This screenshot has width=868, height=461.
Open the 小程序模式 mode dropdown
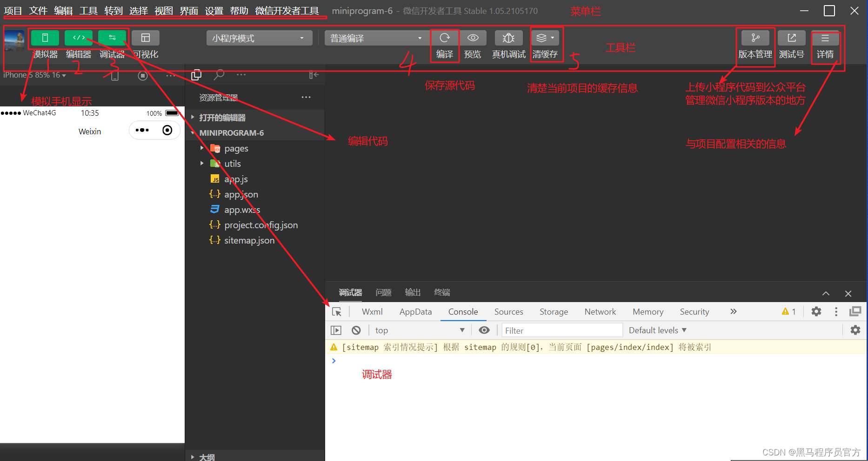tap(259, 38)
